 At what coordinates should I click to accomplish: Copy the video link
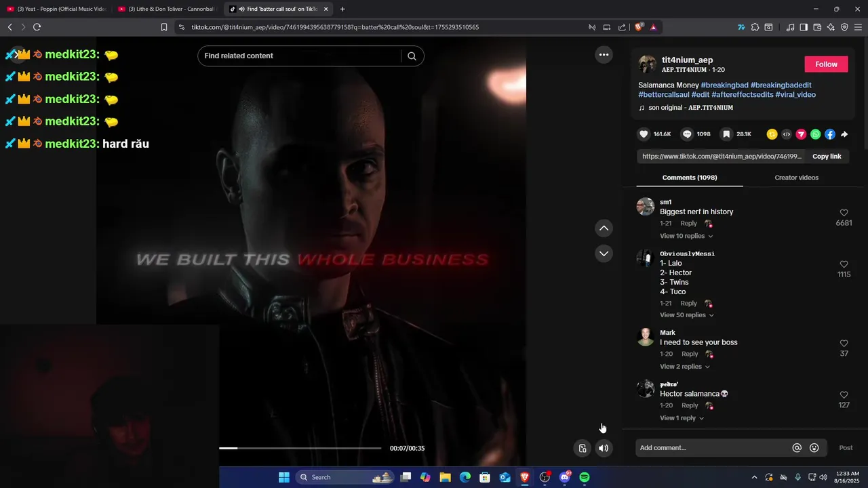click(827, 157)
